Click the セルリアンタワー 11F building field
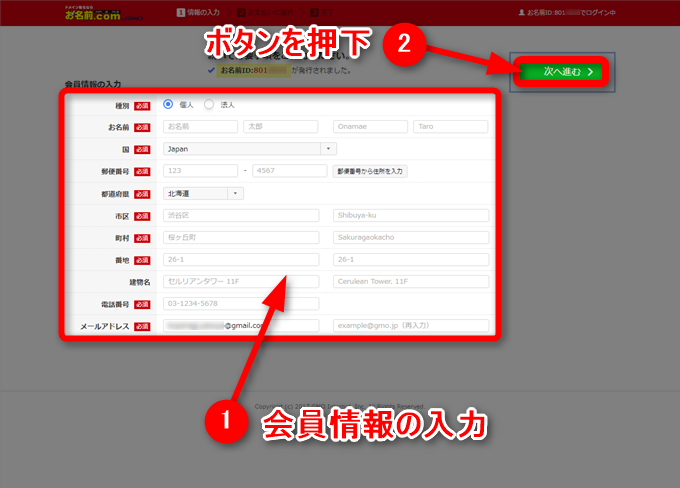Screen dimensions: 680x488 point(241,282)
